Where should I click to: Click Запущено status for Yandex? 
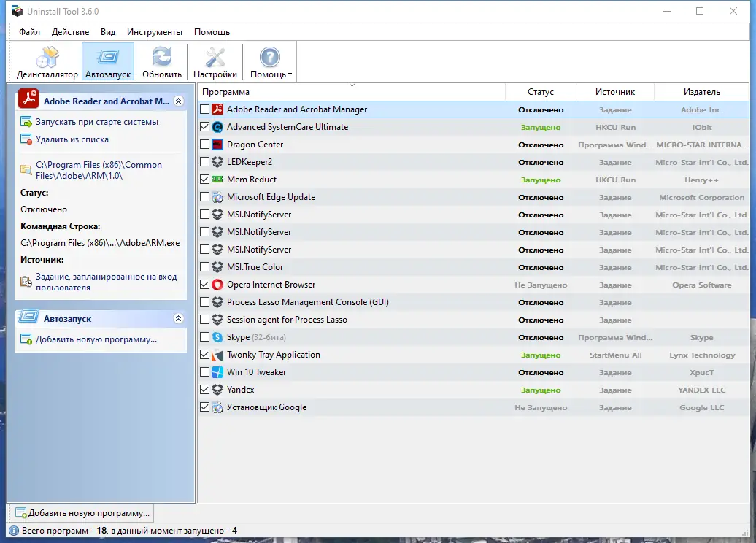(541, 390)
